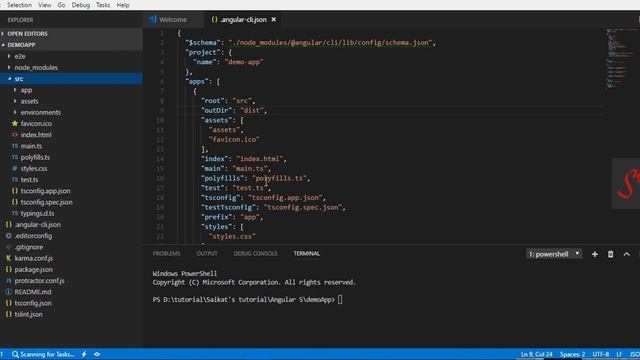
Task: Open the Go menu
Action: [x=61, y=5]
